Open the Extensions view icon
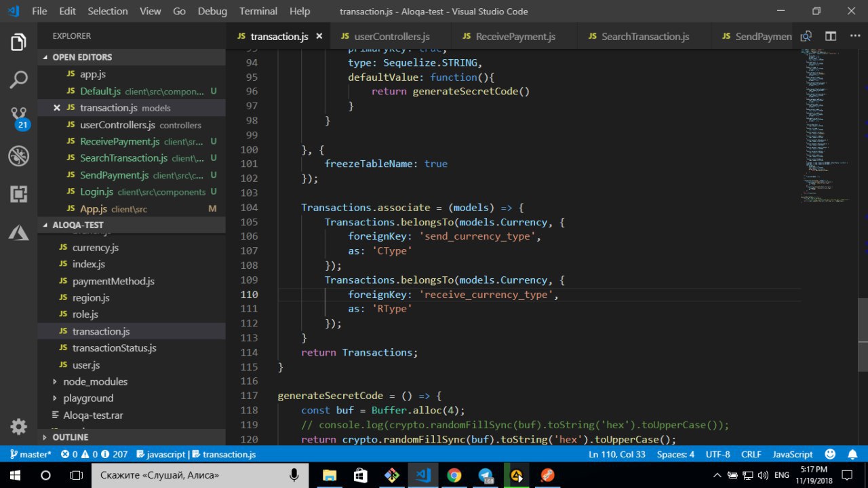Screen dimensions: 868x488 point(18,194)
